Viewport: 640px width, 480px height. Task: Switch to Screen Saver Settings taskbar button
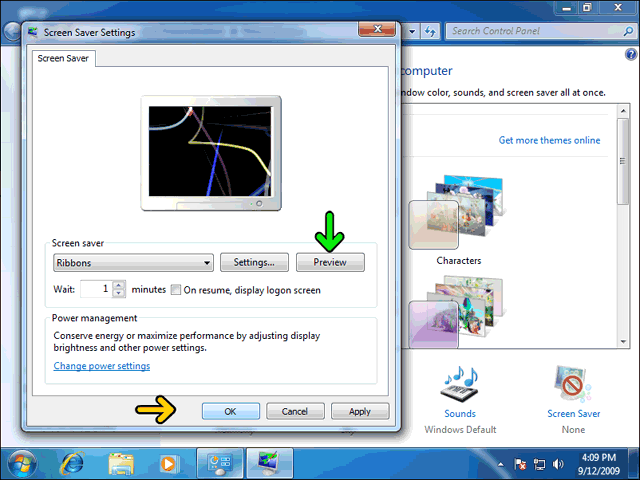(269, 464)
